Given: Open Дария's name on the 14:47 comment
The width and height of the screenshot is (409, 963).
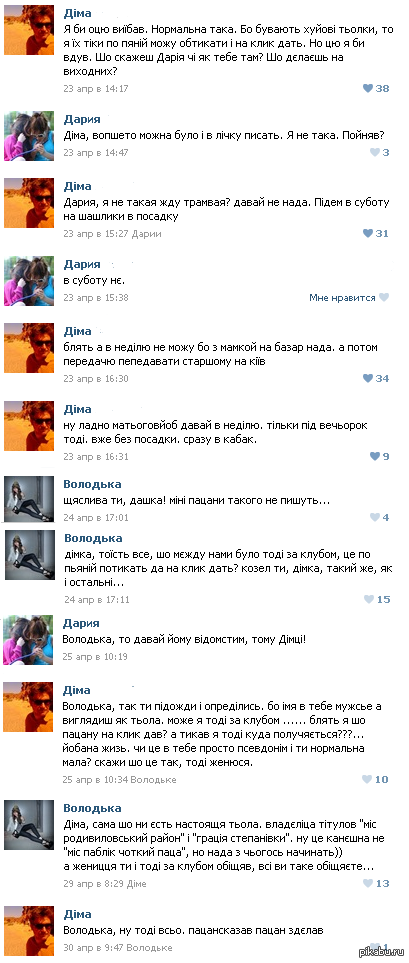Looking at the screenshot, I should tap(82, 120).
